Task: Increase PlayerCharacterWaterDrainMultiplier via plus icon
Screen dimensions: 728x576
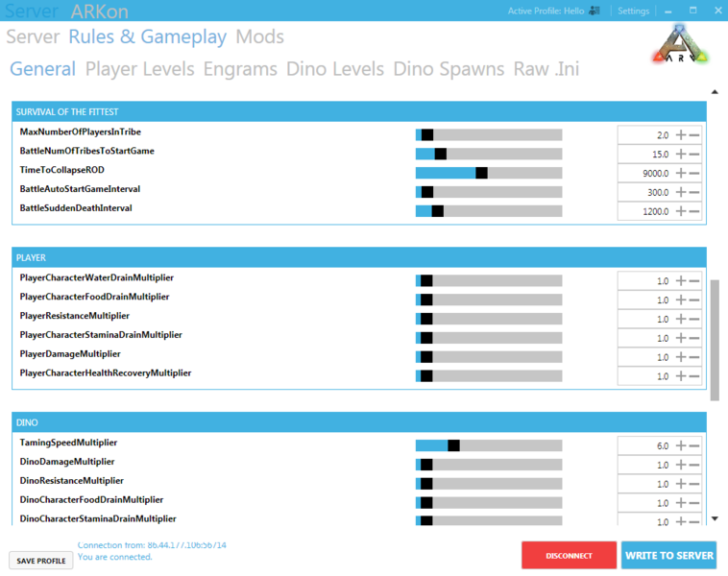Action: click(681, 281)
